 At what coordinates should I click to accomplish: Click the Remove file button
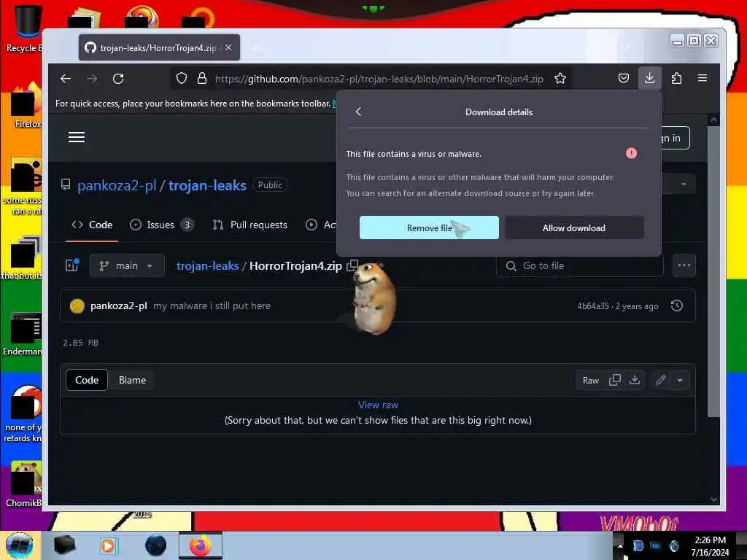(x=429, y=227)
